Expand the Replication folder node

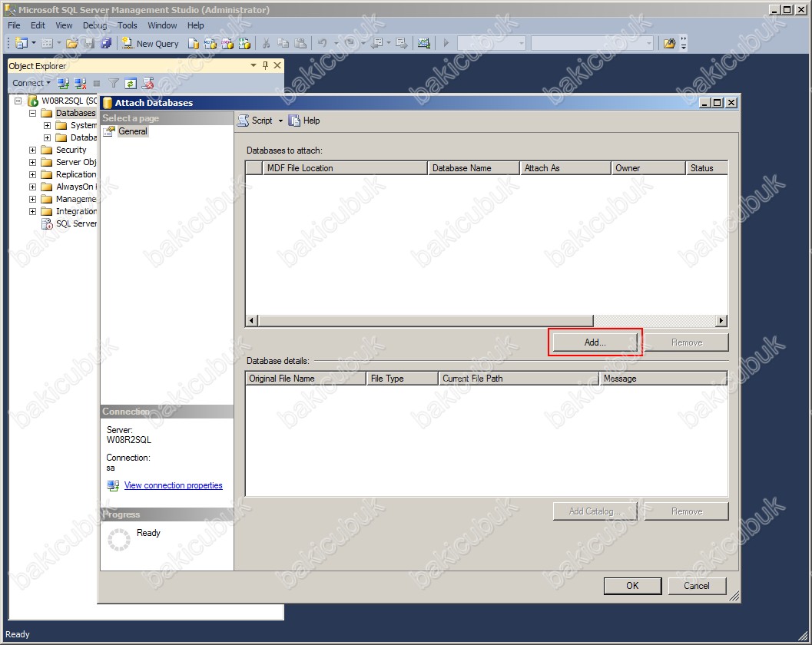tap(32, 174)
